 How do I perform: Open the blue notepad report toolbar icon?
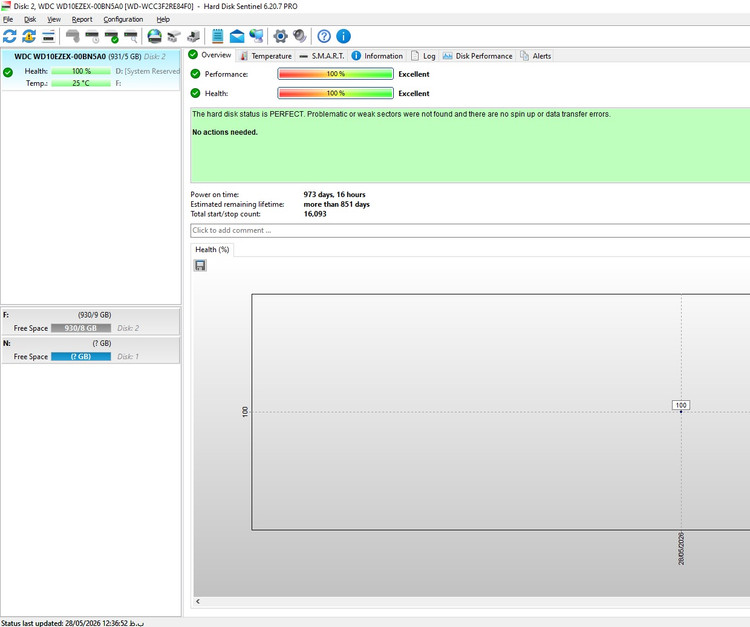click(x=218, y=36)
